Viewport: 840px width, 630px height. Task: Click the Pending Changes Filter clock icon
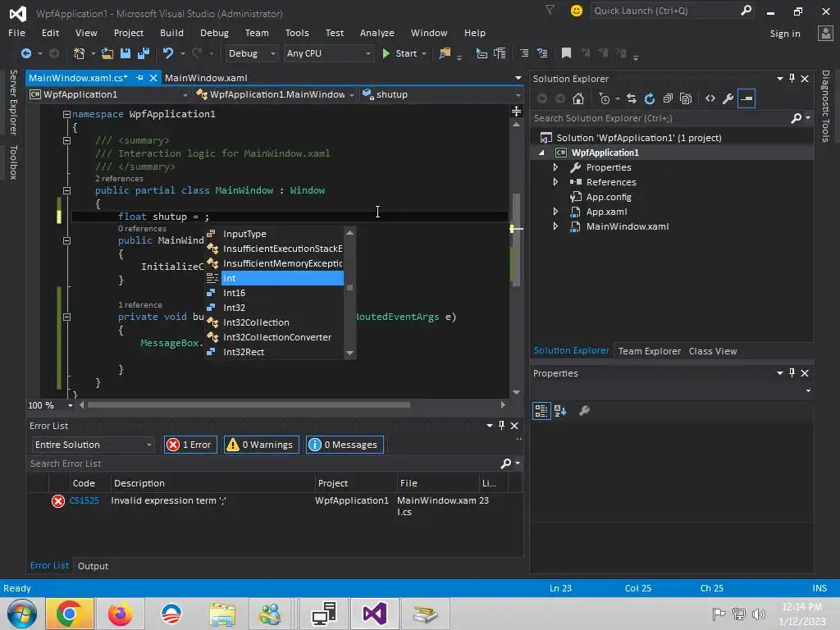605,98
